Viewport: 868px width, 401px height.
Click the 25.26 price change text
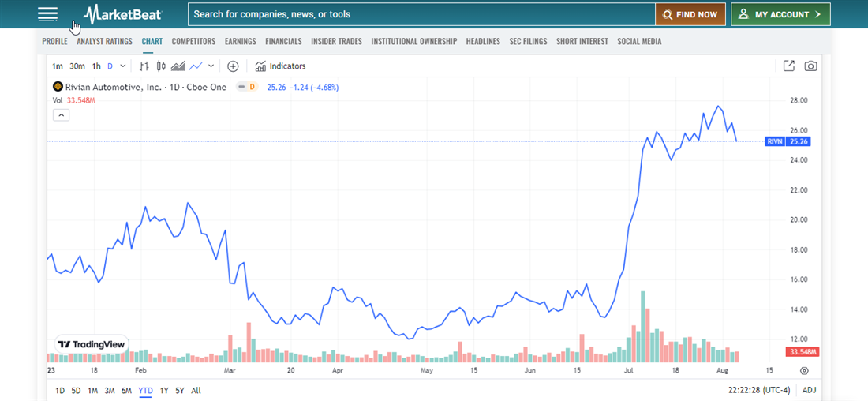[302, 87]
